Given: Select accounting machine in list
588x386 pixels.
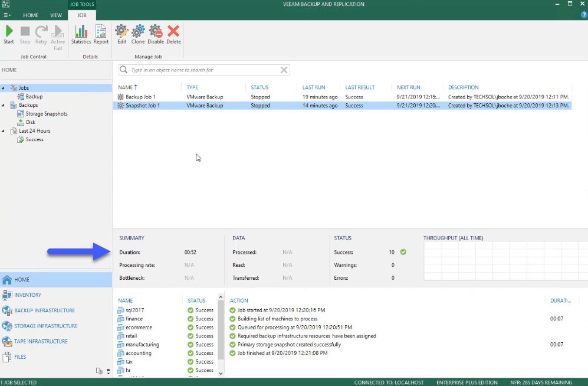Looking at the screenshot, I should (x=139, y=353).
